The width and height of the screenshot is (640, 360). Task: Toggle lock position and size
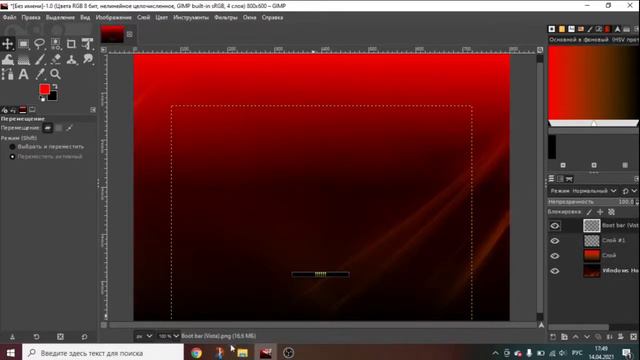600,212
